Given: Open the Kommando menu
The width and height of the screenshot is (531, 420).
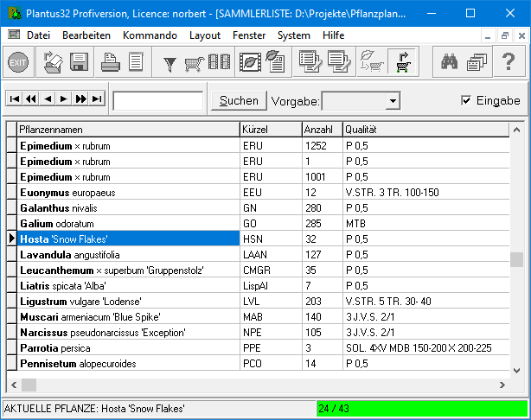Looking at the screenshot, I should pos(150,35).
